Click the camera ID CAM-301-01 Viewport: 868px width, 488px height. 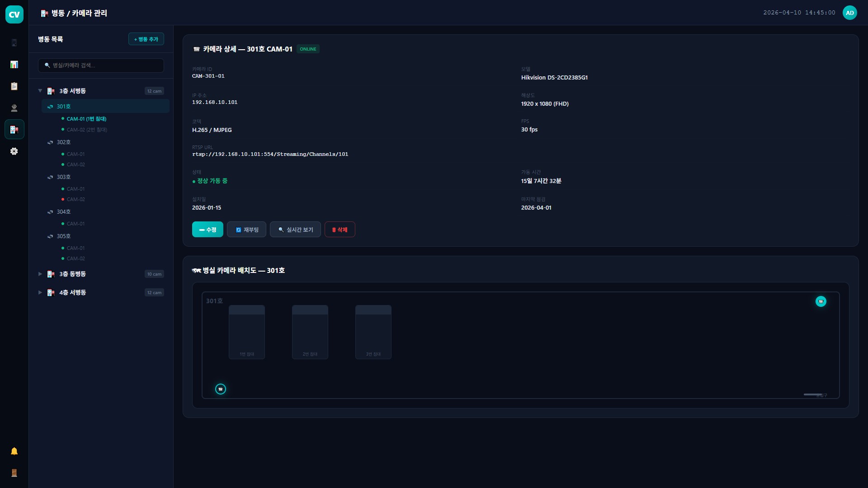pos(208,76)
